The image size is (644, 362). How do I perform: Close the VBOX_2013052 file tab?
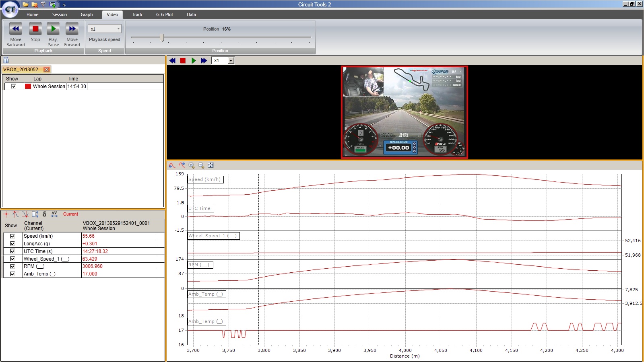47,70
